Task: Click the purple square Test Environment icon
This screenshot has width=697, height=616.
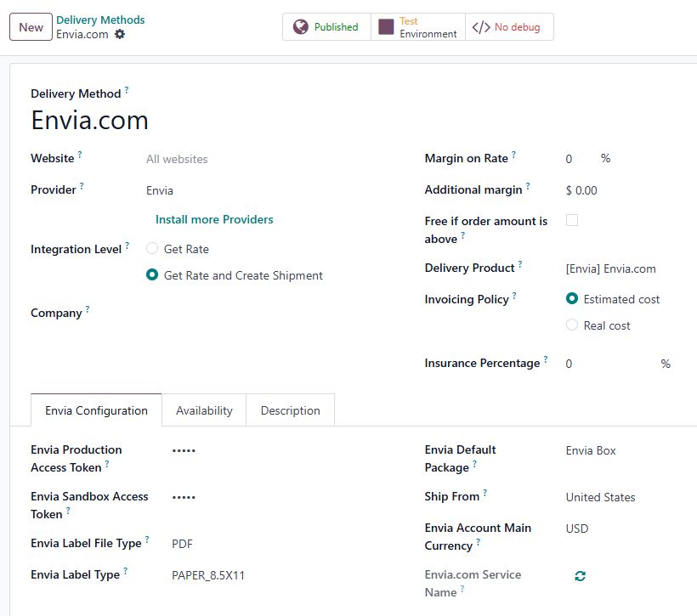Action: 386,26
